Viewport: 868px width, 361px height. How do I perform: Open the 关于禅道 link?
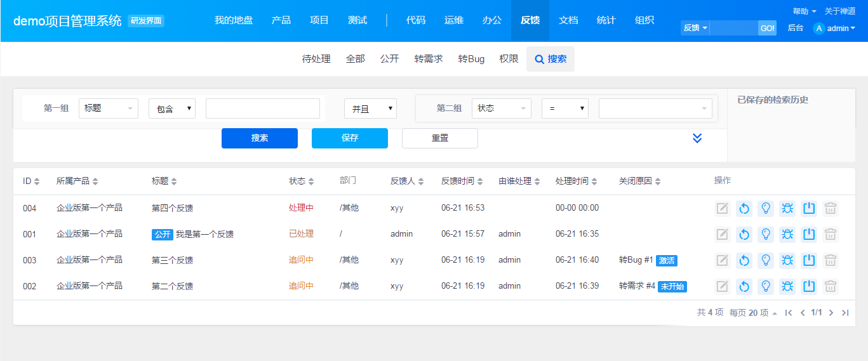pyautogui.click(x=840, y=11)
